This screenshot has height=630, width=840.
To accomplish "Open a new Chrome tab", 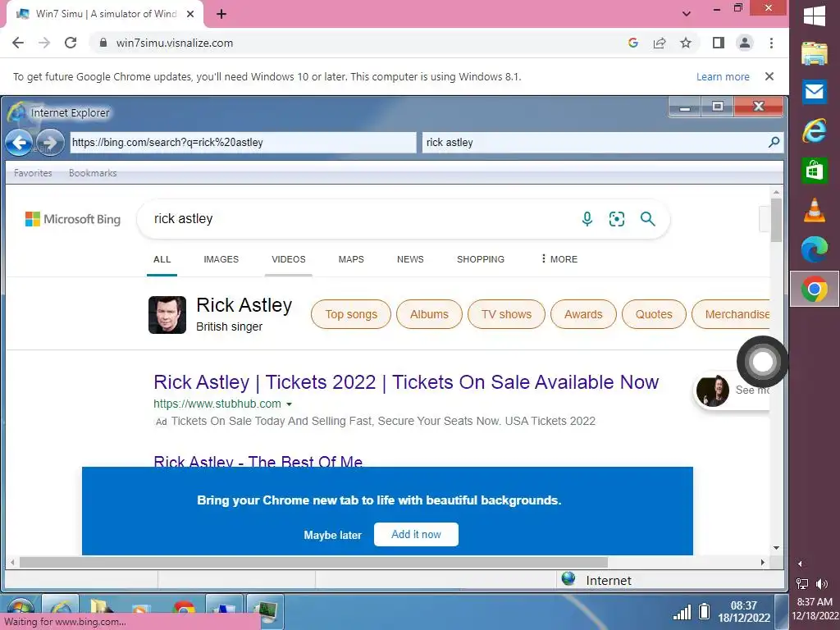I will tap(221, 15).
